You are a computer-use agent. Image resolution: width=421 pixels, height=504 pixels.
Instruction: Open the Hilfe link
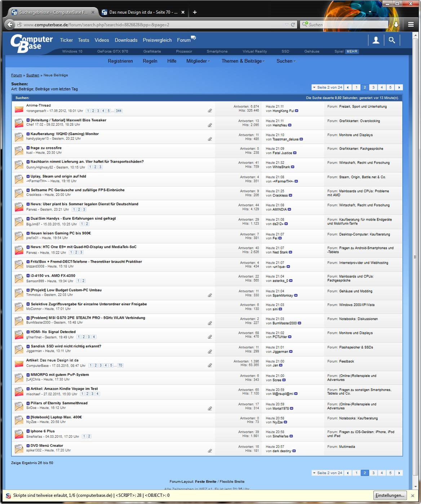172,61
